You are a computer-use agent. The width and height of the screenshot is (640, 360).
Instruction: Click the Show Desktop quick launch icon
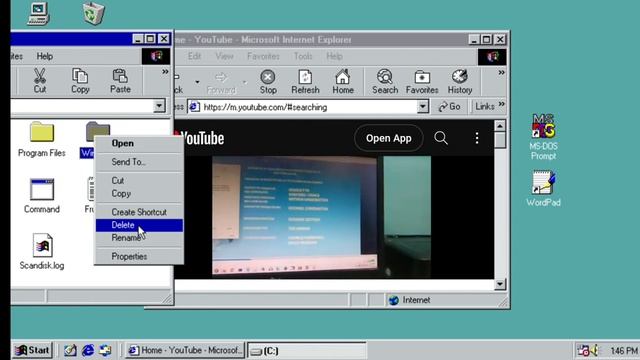pos(70,350)
